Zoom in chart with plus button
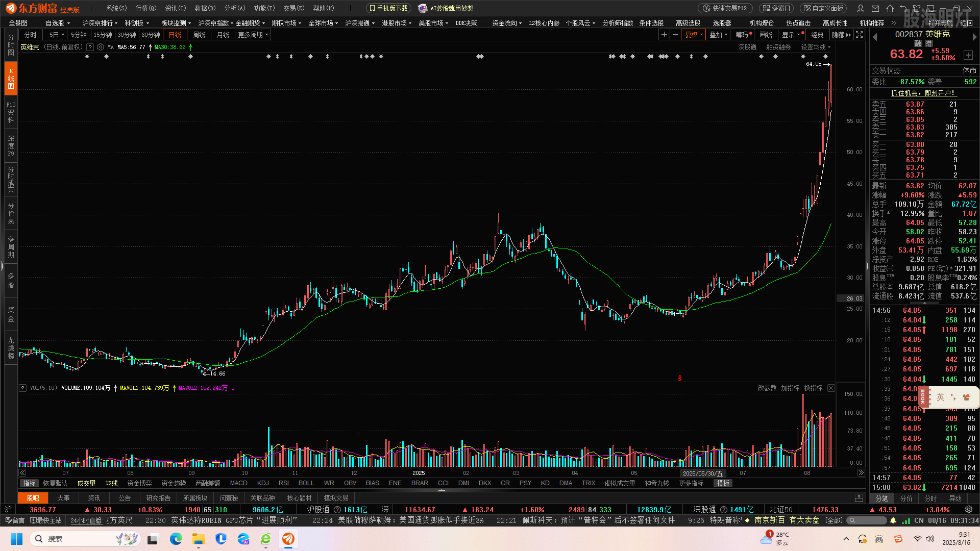Image resolution: width=980 pixels, height=551 pixels. 664,35
